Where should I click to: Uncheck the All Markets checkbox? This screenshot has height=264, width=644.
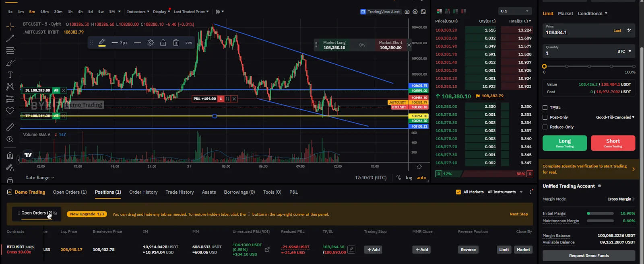(458, 192)
